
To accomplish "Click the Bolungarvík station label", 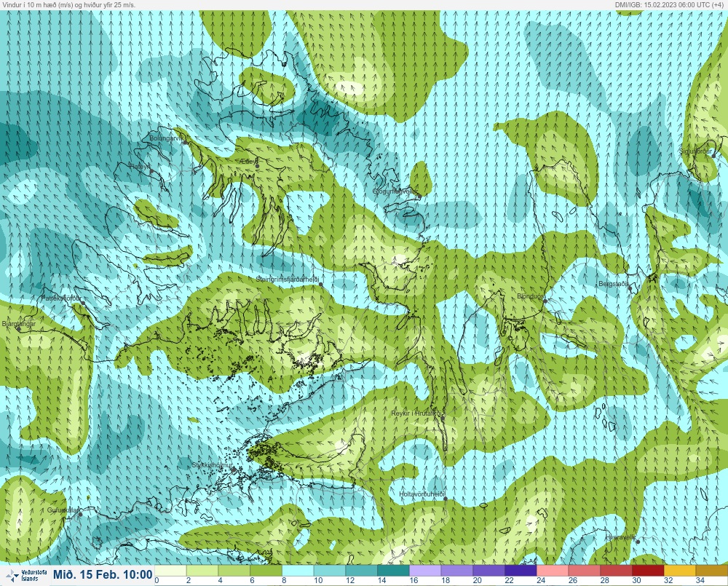I will coord(167,138).
